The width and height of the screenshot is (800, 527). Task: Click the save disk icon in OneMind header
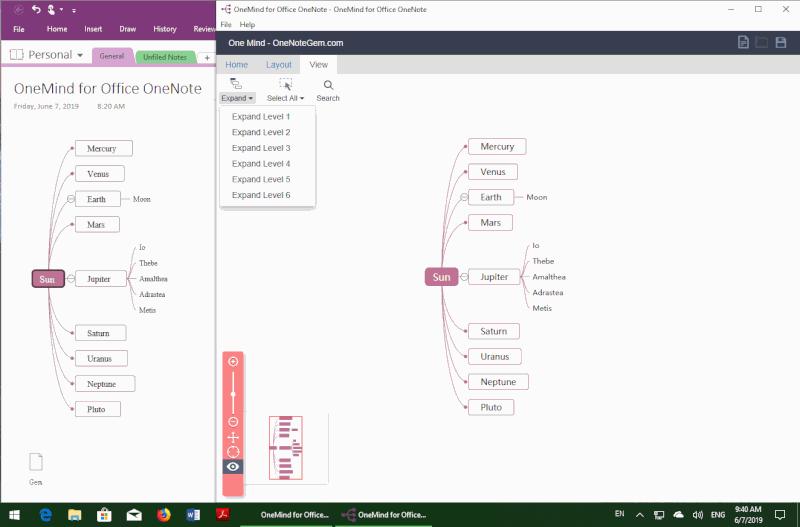(x=781, y=42)
